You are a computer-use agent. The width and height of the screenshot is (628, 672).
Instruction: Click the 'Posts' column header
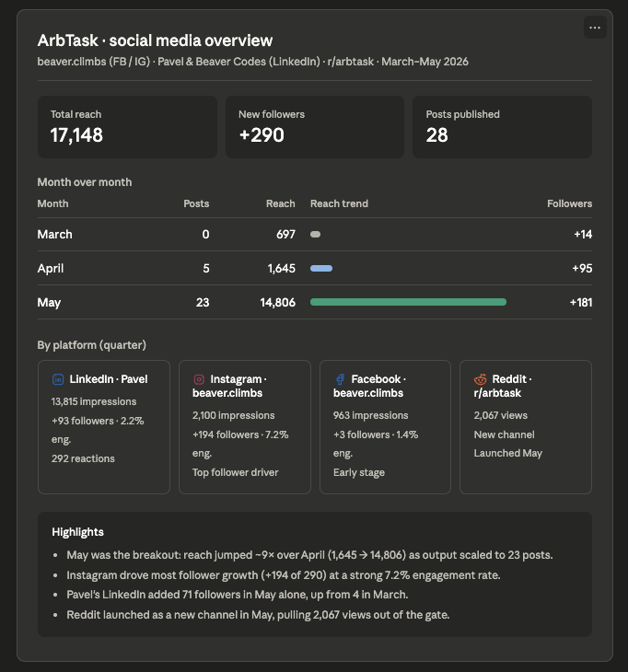[x=196, y=203]
